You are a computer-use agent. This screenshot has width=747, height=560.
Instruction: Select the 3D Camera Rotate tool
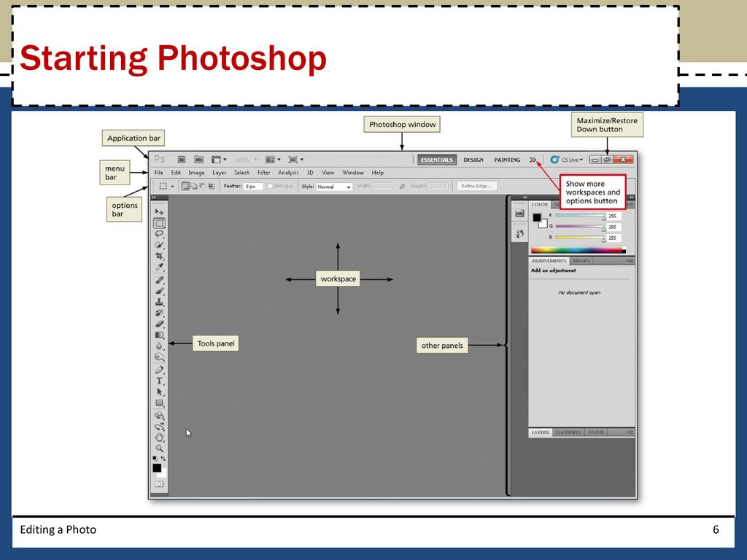click(159, 426)
